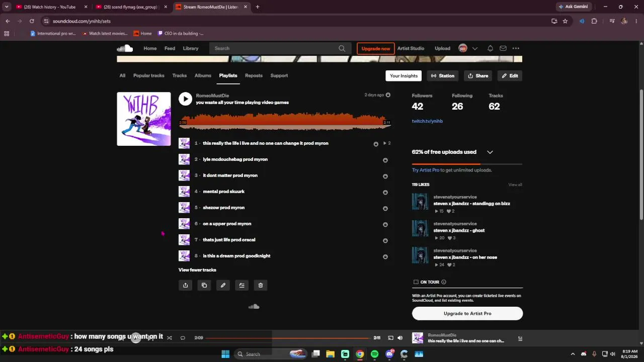Click View fewer tracks
Screen dimensions: 644x362
click(197, 270)
